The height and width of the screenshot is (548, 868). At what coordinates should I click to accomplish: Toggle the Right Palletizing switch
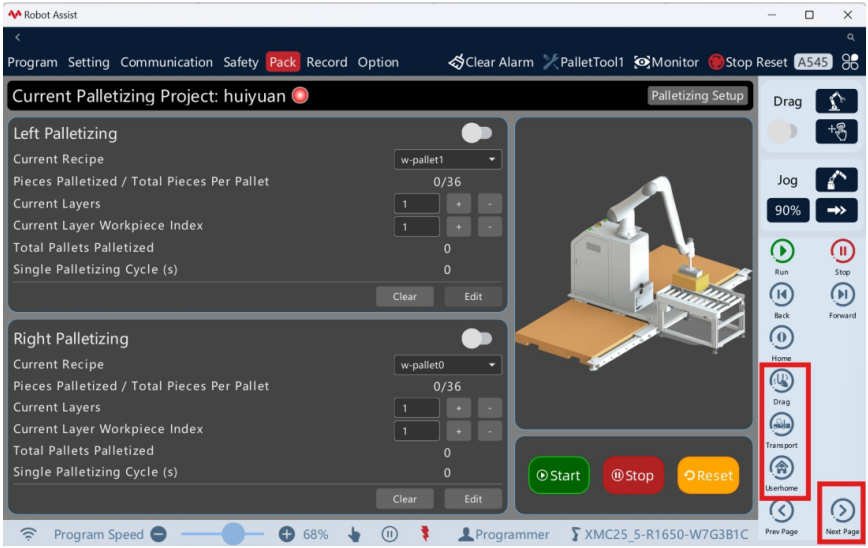[477, 338]
